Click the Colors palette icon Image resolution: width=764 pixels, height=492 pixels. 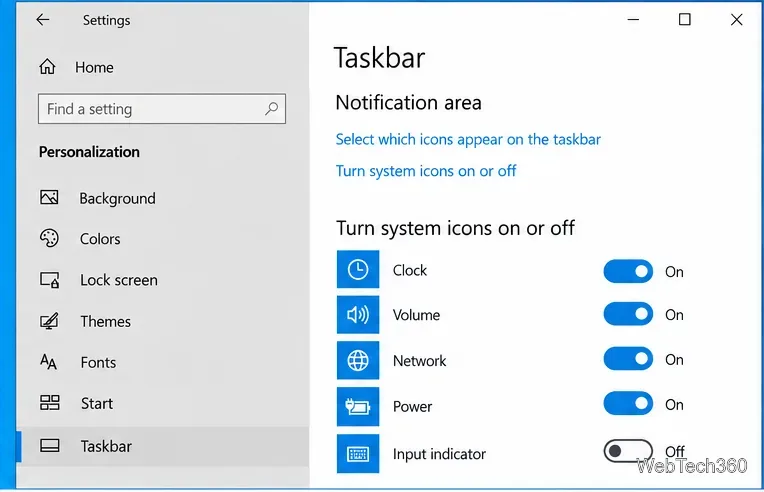coord(49,238)
